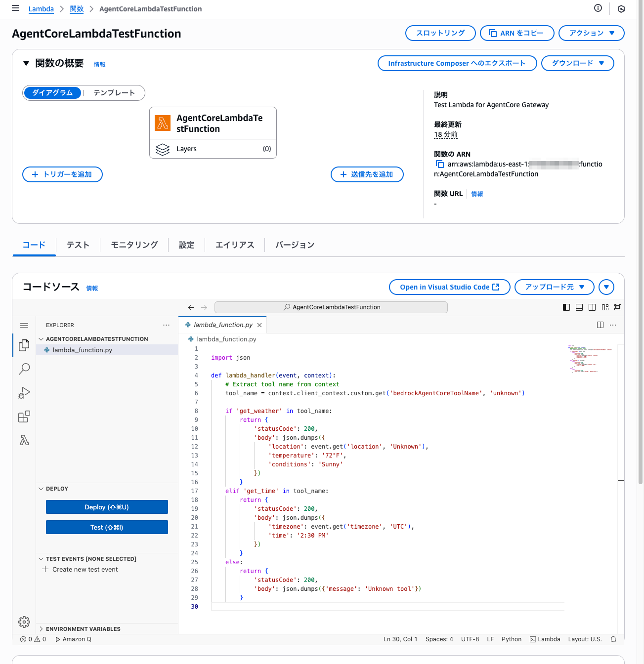The height and width of the screenshot is (664, 644).
Task: Toggle editor sidebar menu lines icon
Action: pos(24,325)
